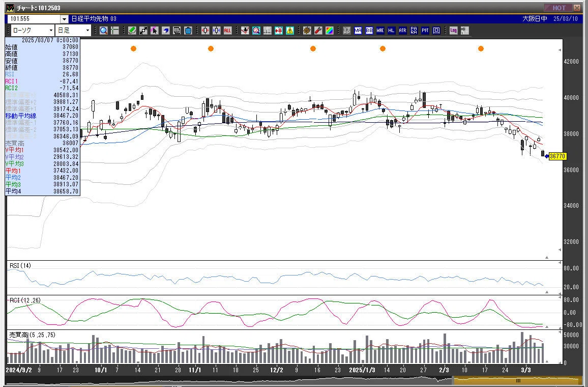Image resolution: width=588 pixels, height=387 pixels.
Task: Click the 大阪日中 session label
Action: coord(535,19)
